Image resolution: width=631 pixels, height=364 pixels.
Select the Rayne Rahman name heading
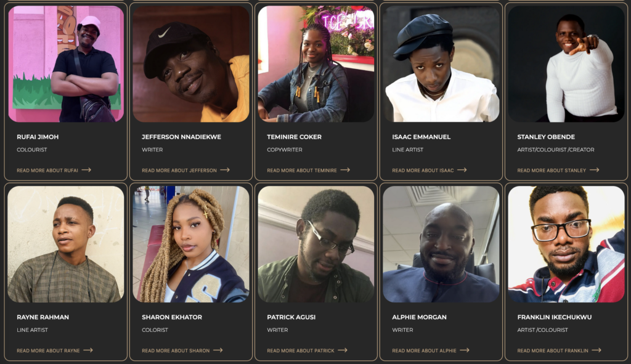click(x=43, y=317)
